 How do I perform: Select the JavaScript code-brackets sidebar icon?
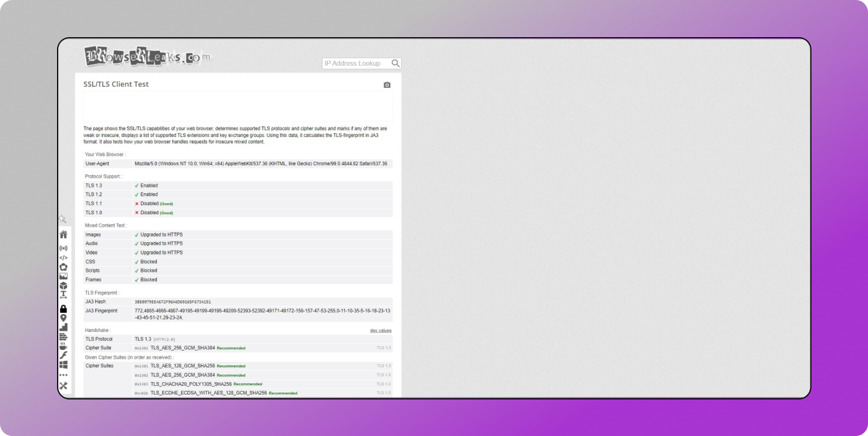coord(63,258)
